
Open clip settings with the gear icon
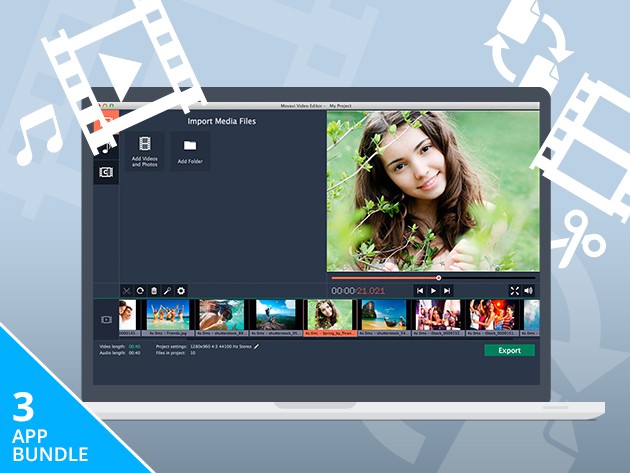[x=181, y=291]
